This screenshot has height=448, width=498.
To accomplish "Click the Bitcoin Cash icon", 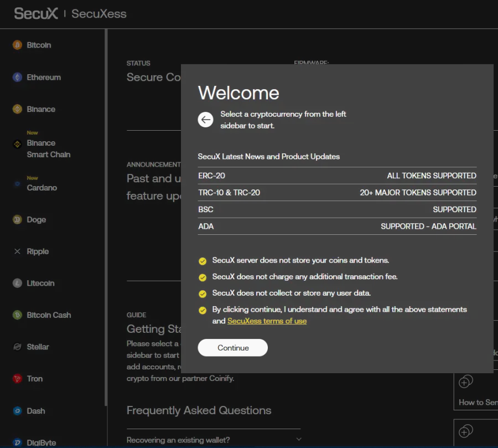I will (x=17, y=315).
